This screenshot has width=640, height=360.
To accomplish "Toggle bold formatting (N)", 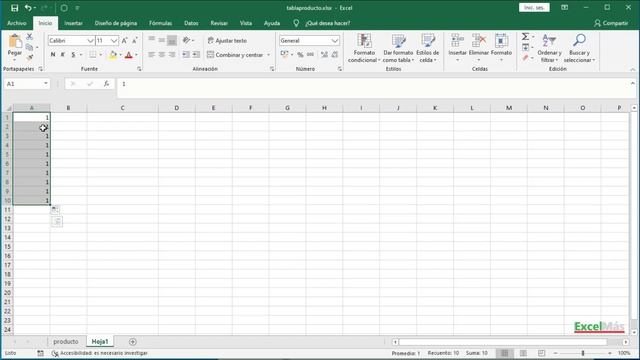I will [53, 55].
